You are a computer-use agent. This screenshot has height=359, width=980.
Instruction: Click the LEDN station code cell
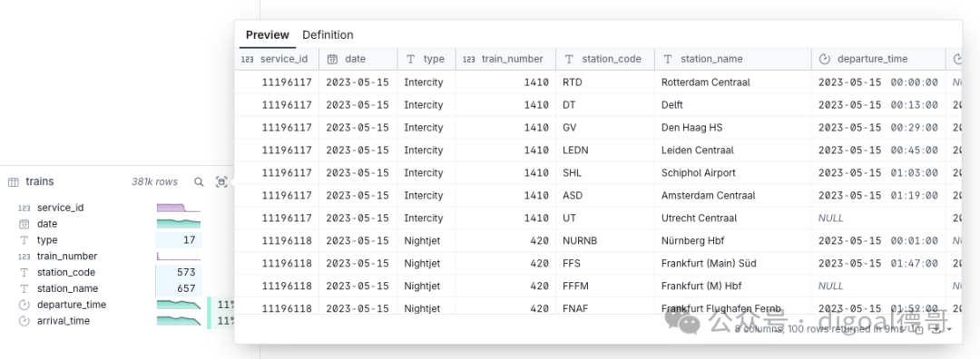click(x=605, y=150)
